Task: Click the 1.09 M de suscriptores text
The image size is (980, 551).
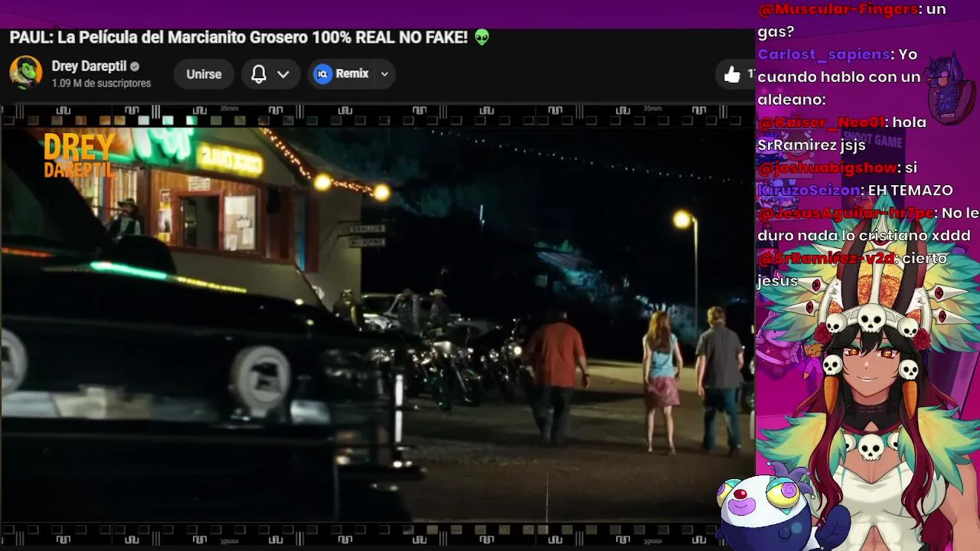Action: pyautogui.click(x=101, y=83)
